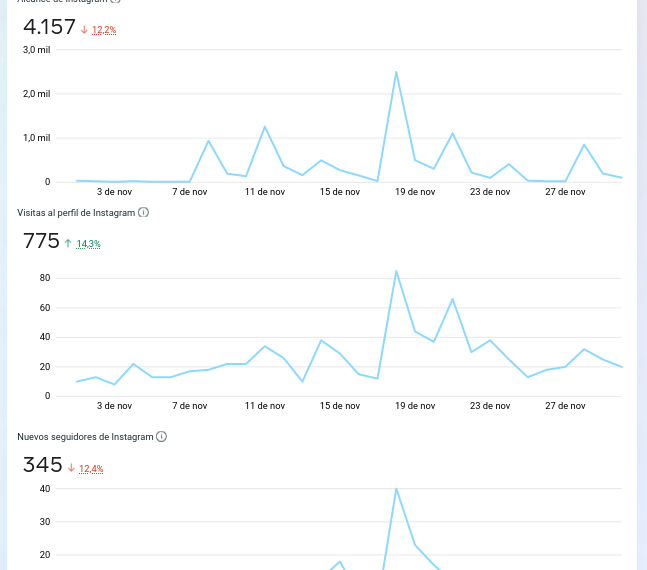
Task: Click '7 de nov' label under profile visits chart
Action: (190, 406)
